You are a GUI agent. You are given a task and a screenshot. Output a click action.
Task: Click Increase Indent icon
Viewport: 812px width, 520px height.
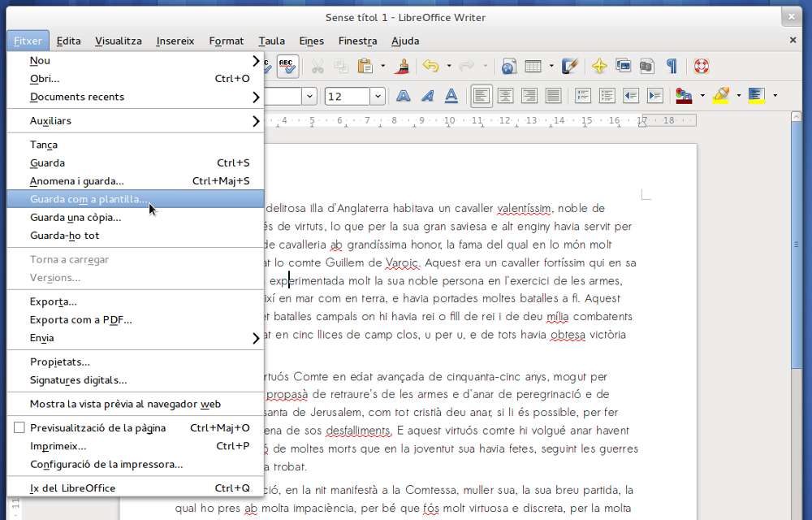click(655, 96)
